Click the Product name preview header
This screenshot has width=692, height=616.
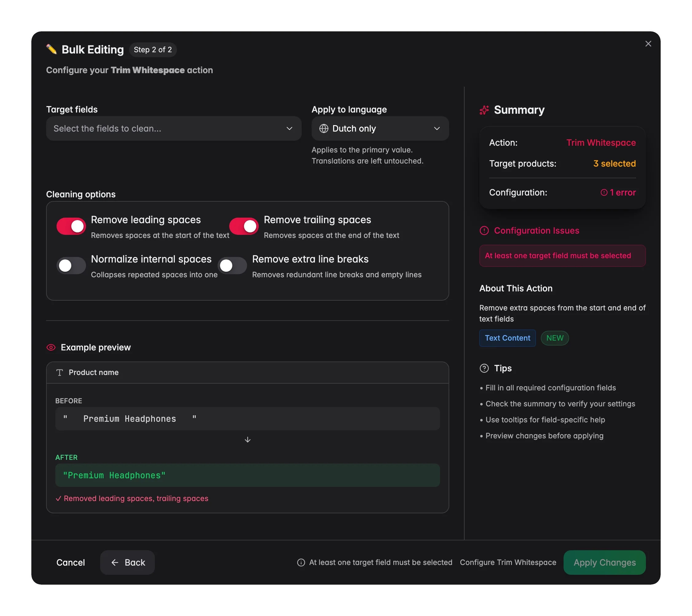[x=247, y=373]
